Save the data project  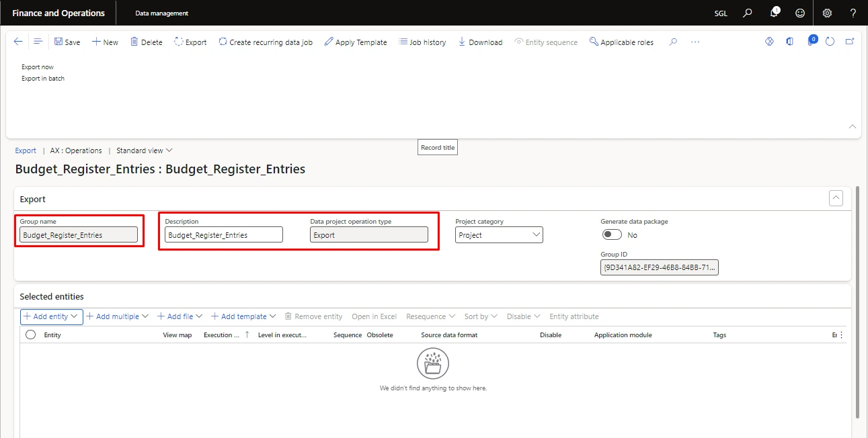67,42
